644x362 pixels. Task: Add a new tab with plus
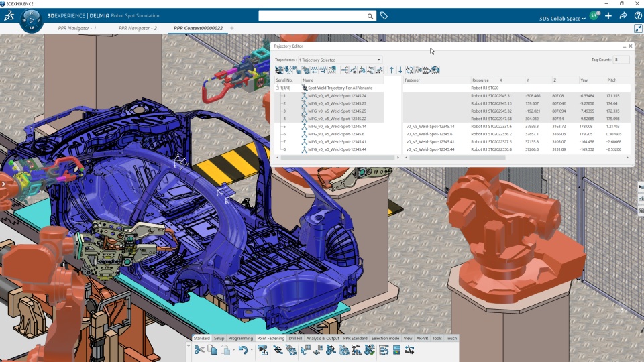click(x=232, y=28)
